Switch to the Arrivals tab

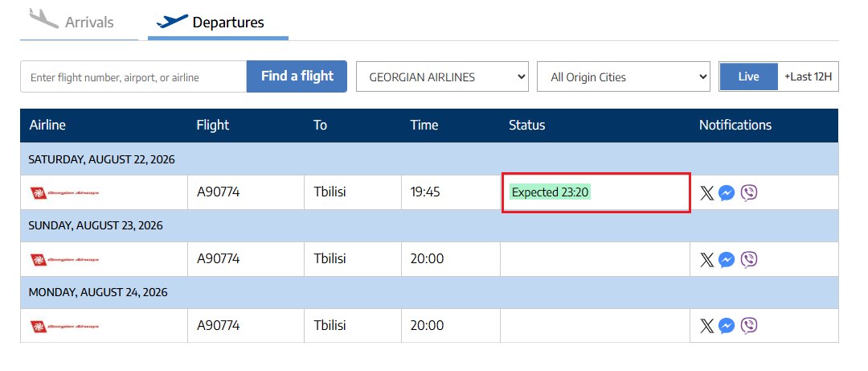coord(79,23)
